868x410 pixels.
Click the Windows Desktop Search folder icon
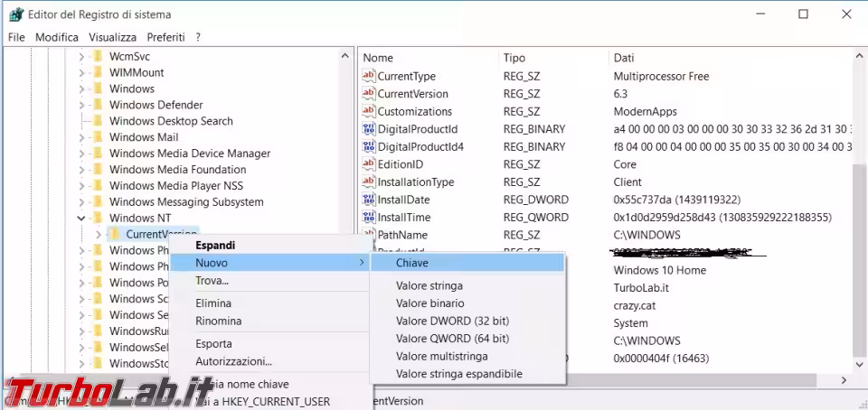click(x=98, y=121)
